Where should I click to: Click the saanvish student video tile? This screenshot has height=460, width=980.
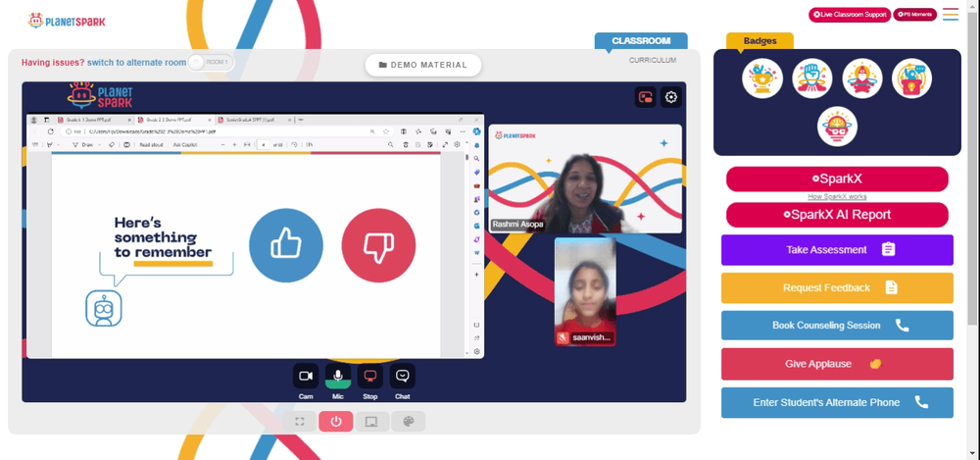tap(585, 291)
